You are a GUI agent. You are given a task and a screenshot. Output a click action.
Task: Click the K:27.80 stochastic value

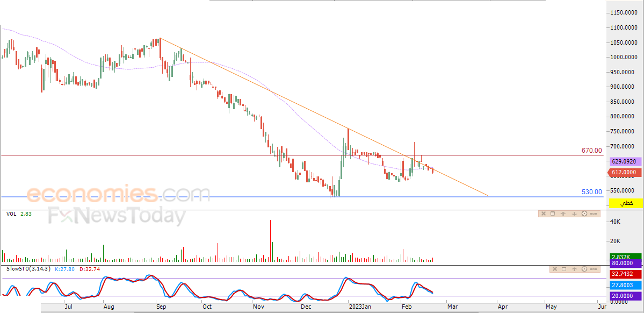(x=64, y=269)
